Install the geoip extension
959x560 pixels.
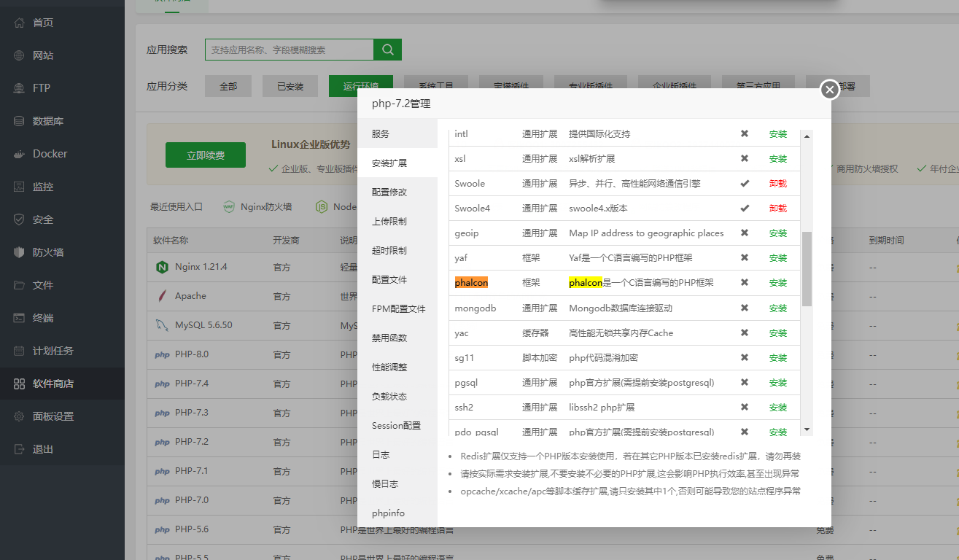778,233
